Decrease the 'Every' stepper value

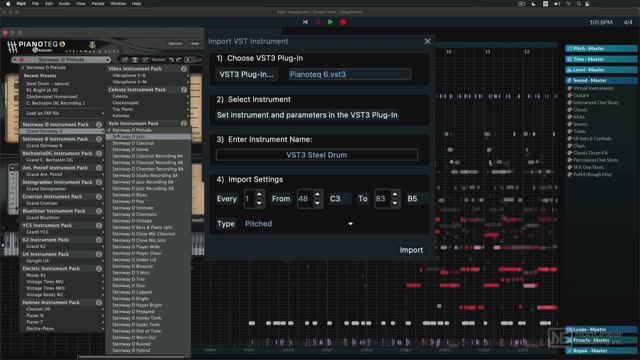click(x=259, y=203)
